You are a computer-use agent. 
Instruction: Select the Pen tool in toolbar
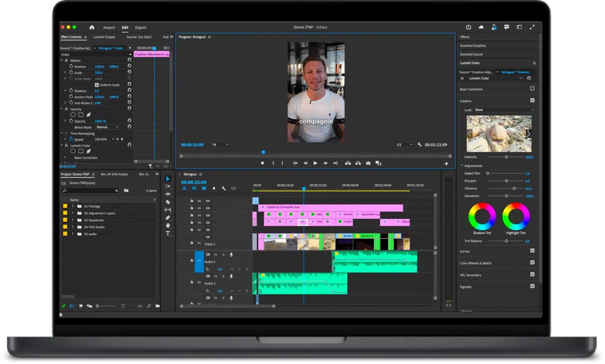coord(168,218)
